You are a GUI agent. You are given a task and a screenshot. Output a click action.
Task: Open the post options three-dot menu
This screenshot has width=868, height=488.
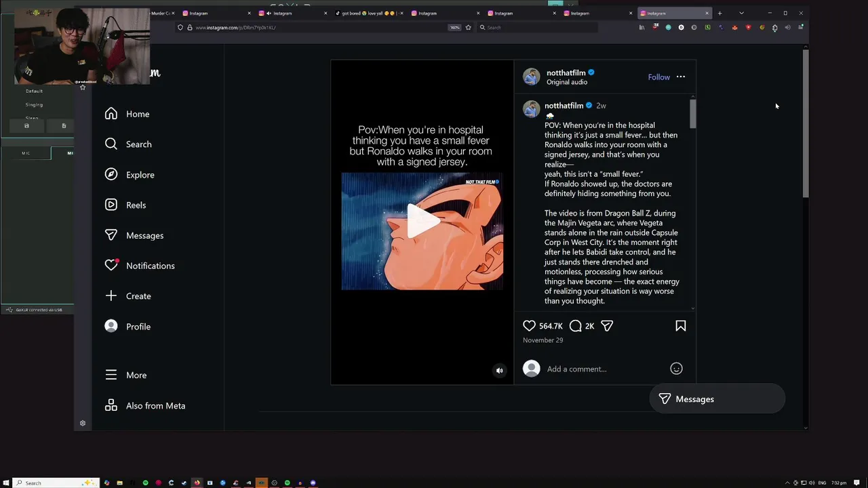click(x=680, y=77)
